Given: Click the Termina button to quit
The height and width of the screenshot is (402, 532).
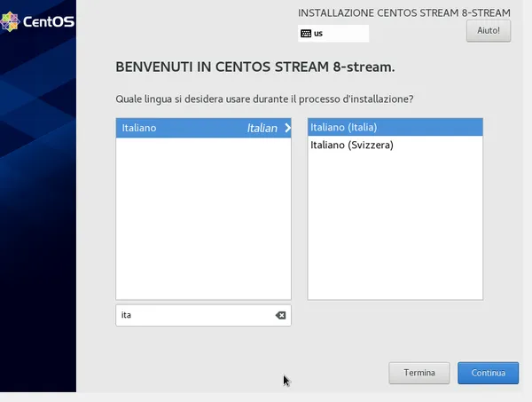Looking at the screenshot, I should 419,373.
